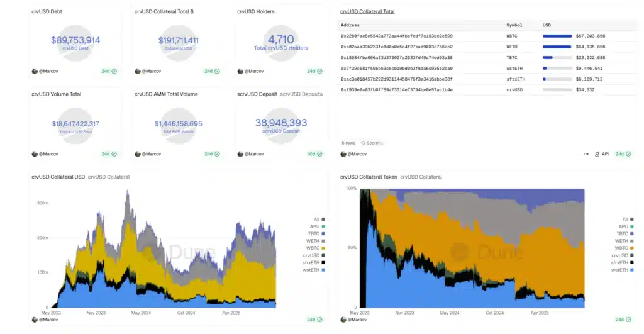Click @Marcov author link under crvUSD Volume Total
The width and height of the screenshot is (644, 334).
coord(50,154)
